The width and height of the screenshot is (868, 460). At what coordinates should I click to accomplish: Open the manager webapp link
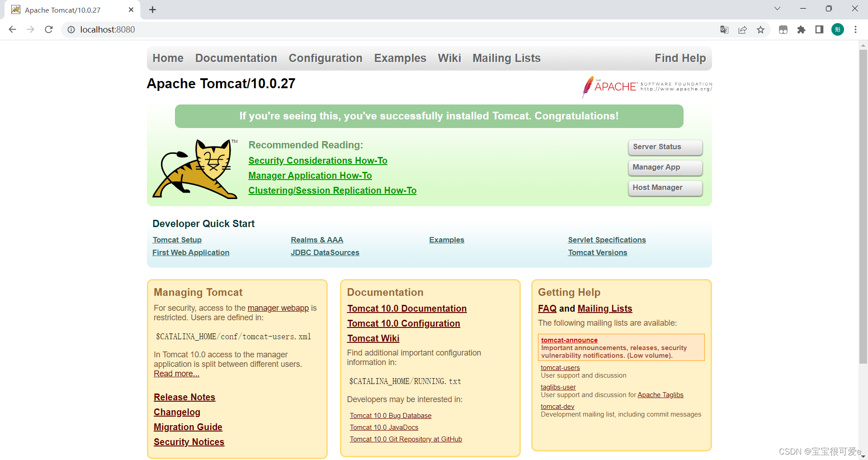coord(278,308)
